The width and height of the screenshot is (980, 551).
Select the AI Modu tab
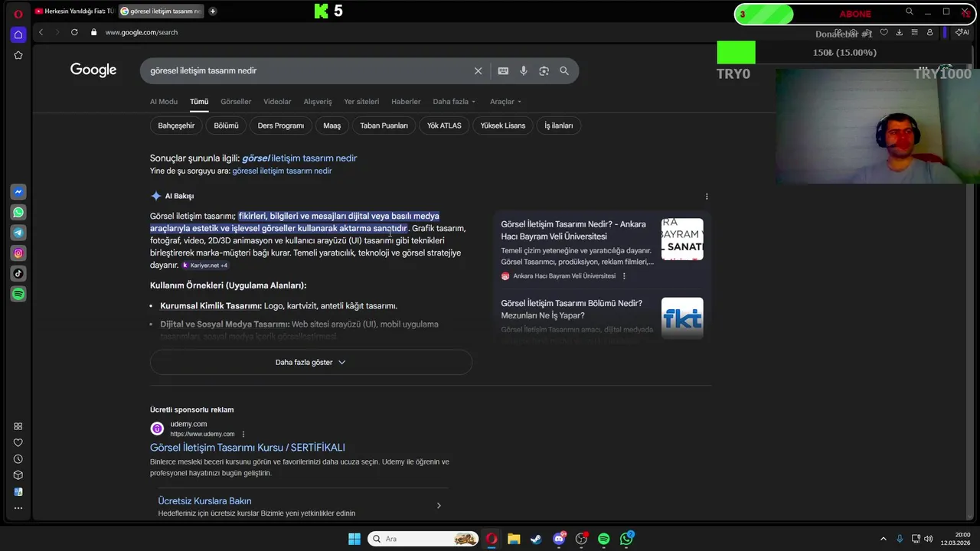[164, 102]
